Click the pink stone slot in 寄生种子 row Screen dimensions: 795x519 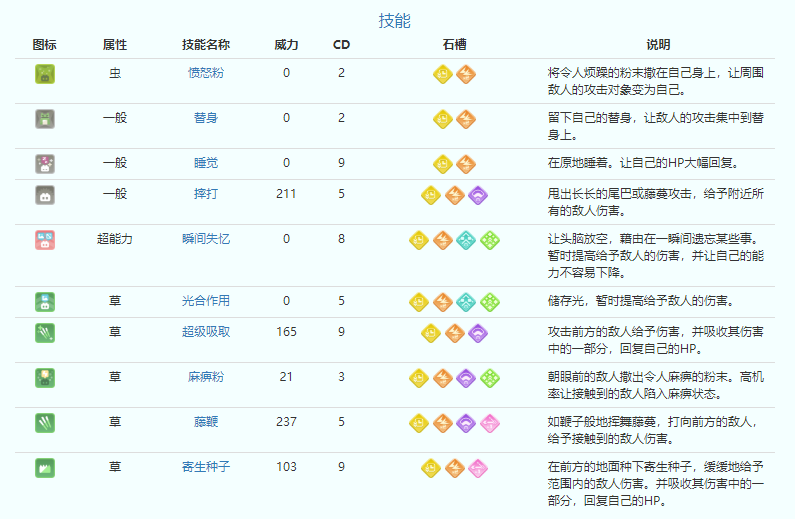point(478,468)
